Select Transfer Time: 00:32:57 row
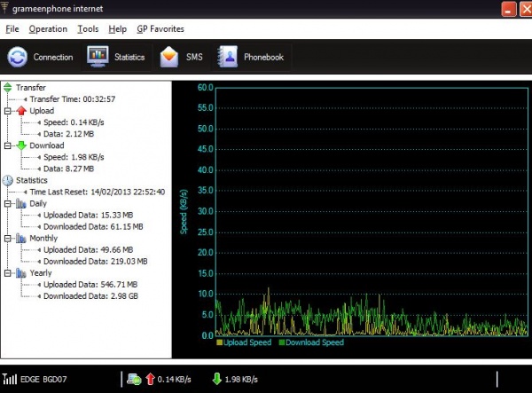 pos(73,99)
